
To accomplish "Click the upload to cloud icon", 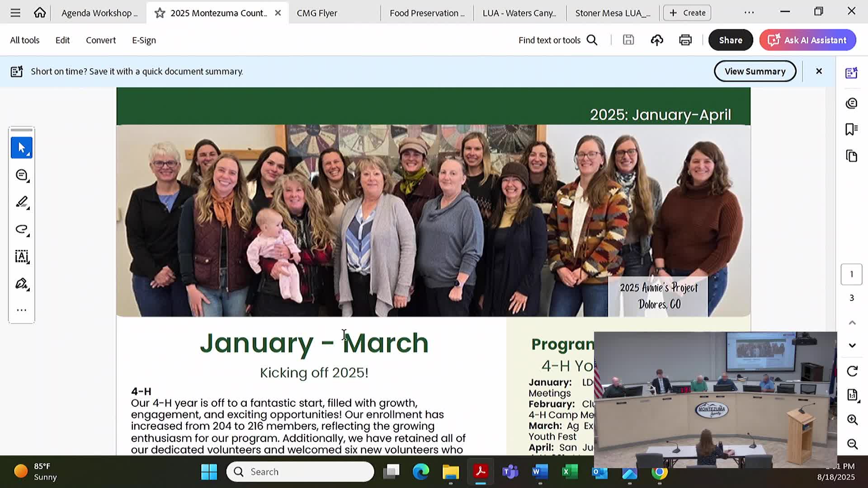I will pyautogui.click(x=657, y=40).
